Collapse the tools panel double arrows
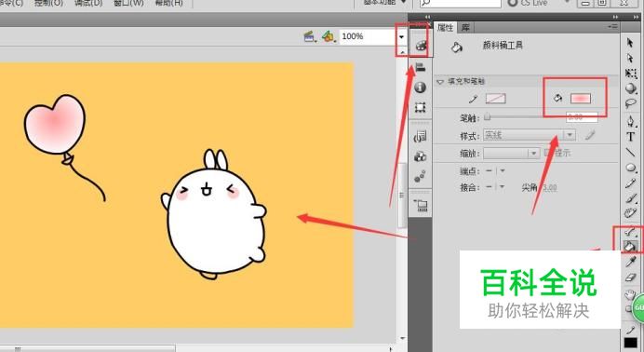Image resolution: width=644 pixels, height=352 pixels. click(x=637, y=17)
